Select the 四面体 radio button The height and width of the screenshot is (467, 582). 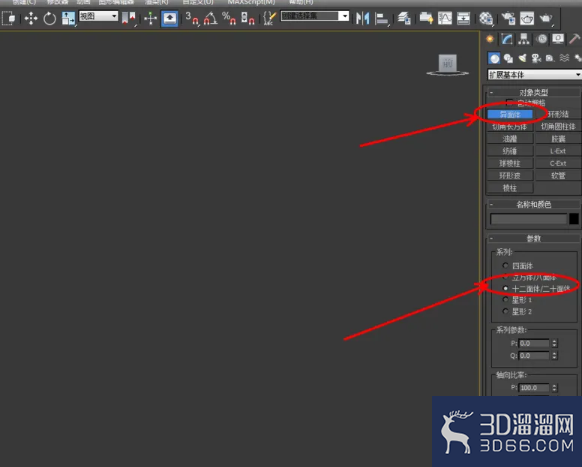tap(505, 265)
